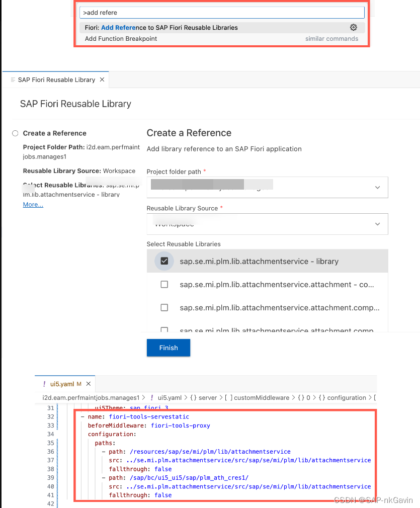
Task: Click the modified indicator M on ui5.yaml tab
Action: click(79, 384)
